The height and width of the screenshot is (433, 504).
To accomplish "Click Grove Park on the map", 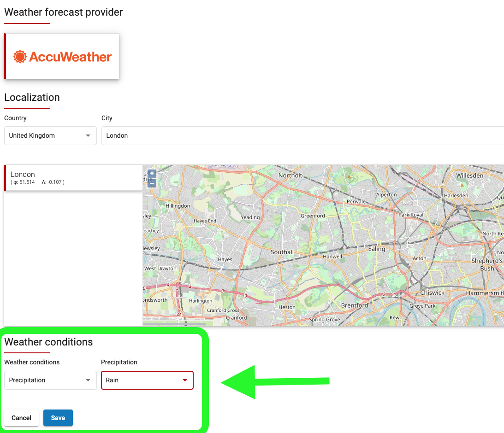I will (x=422, y=306).
